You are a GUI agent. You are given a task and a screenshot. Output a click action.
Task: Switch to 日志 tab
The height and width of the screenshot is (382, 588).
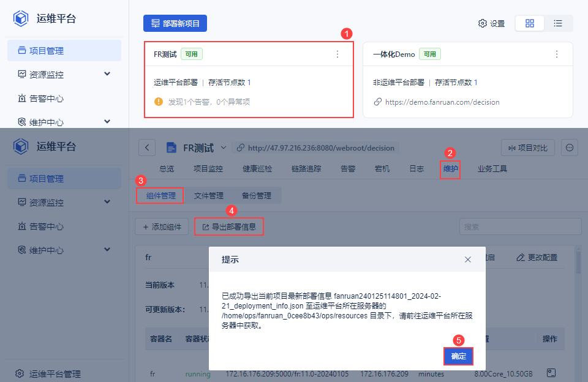[x=417, y=169]
